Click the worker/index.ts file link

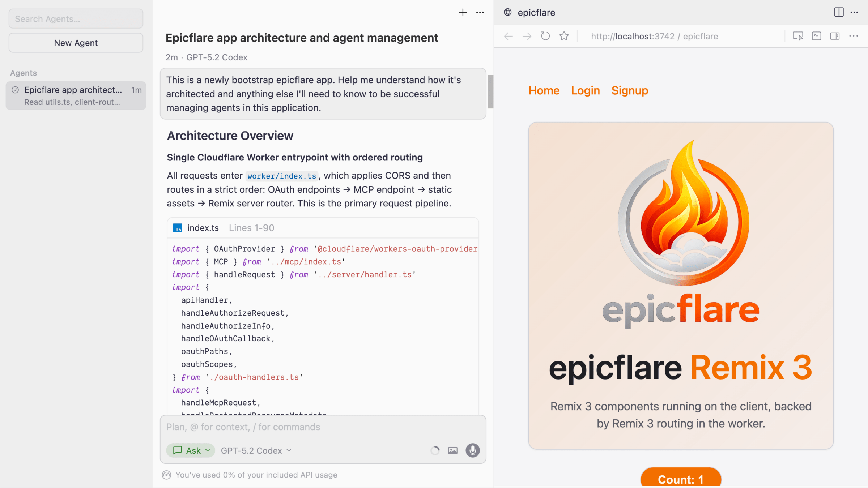282,176
